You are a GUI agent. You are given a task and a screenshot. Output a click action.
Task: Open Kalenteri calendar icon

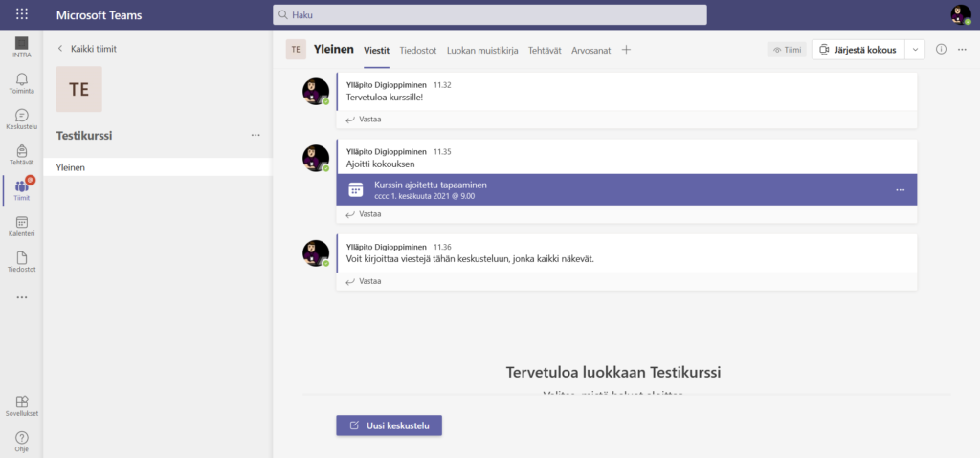pyautogui.click(x=22, y=227)
